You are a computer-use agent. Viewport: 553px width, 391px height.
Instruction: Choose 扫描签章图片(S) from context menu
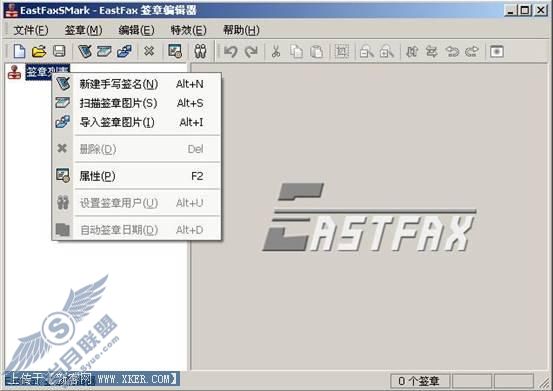click(x=137, y=103)
